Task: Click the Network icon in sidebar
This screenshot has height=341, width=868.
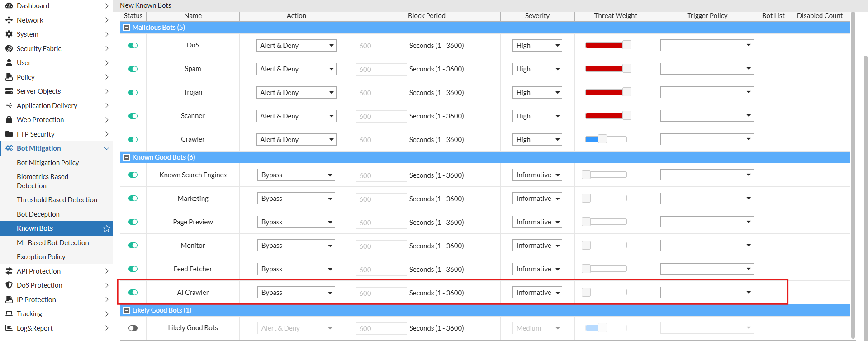Action: 9,20
